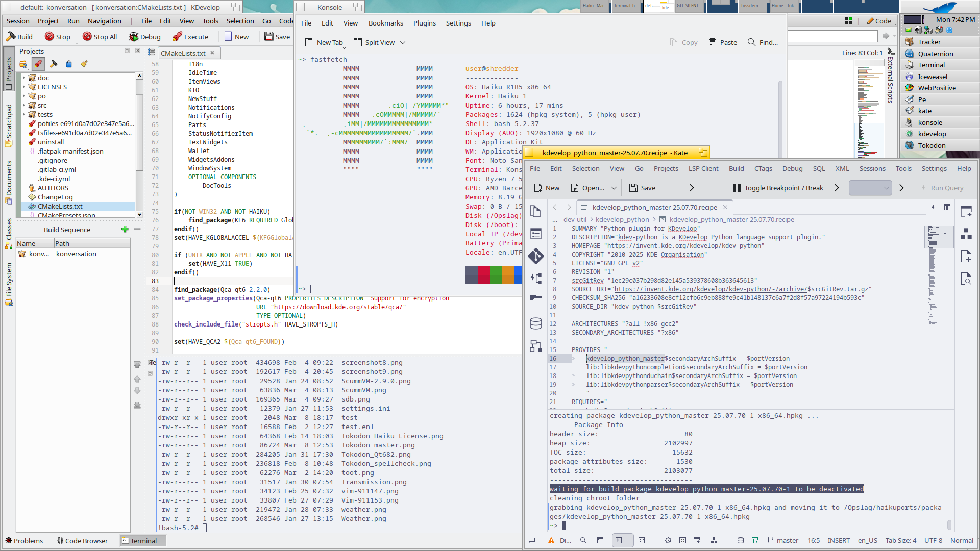Toggle the Code Browser panel in KDevelop
The height and width of the screenshot is (551, 980).
click(x=82, y=541)
